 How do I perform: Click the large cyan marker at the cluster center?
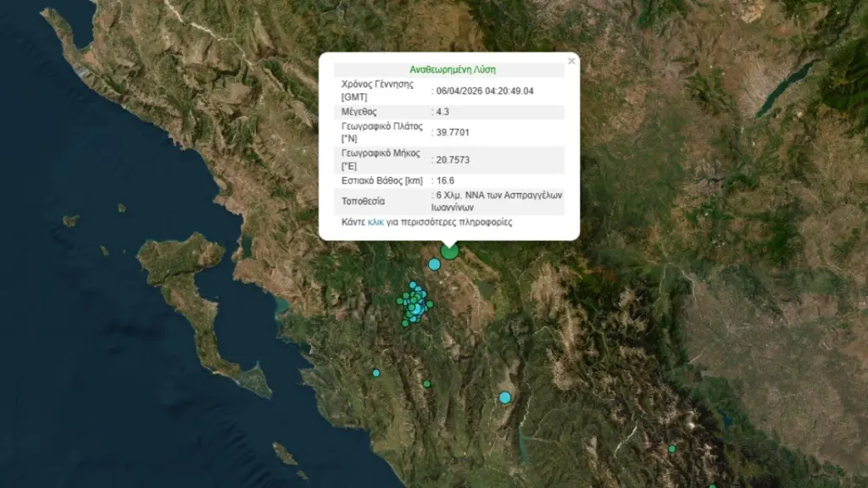[416, 308]
